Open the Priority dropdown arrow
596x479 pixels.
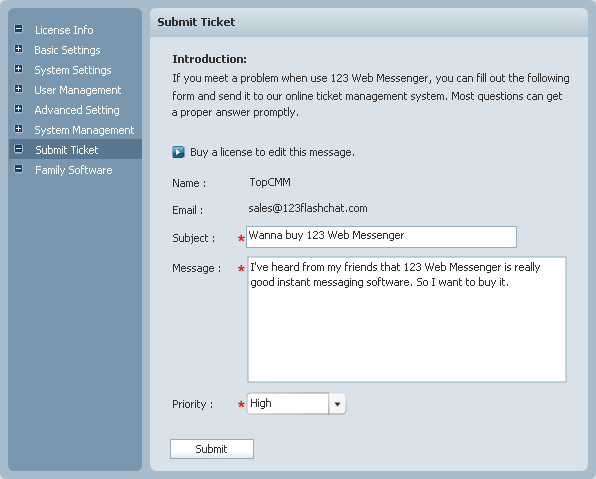(x=337, y=404)
